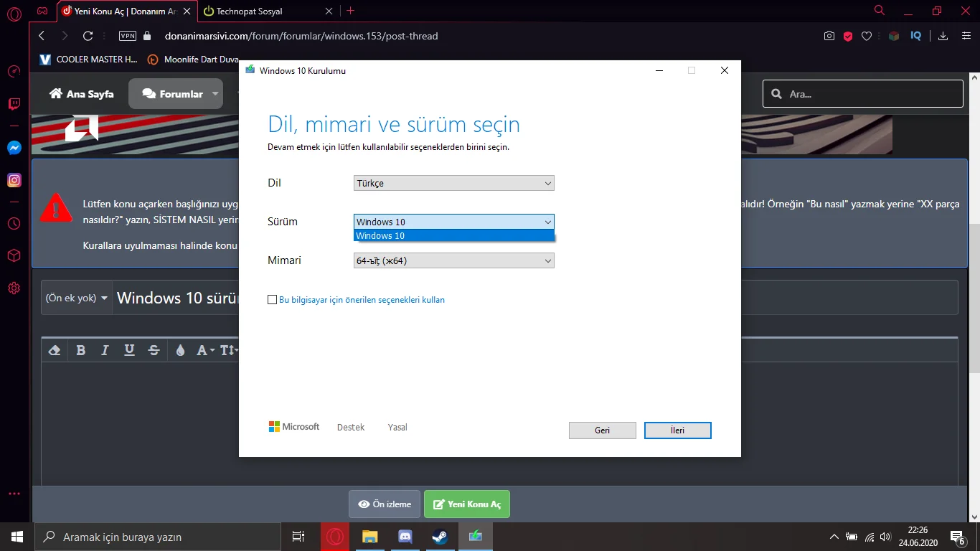Open the Yasal link in setup
This screenshot has height=551, width=980.
(397, 427)
